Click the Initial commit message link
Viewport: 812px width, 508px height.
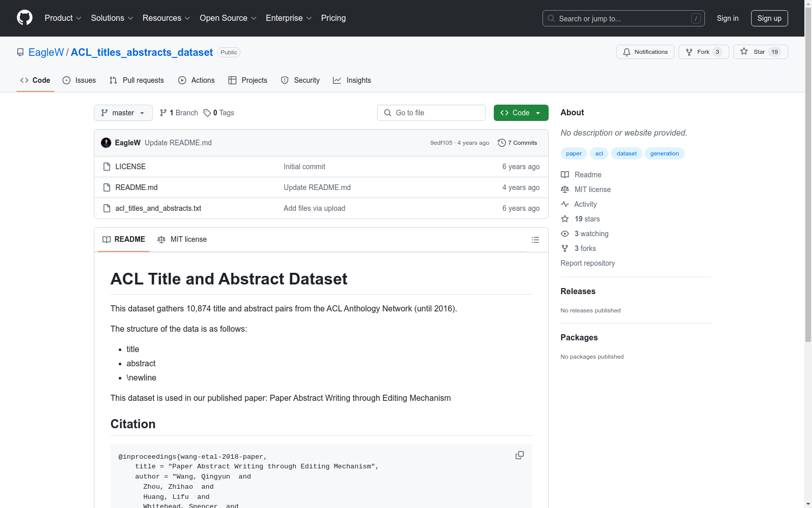pos(304,167)
